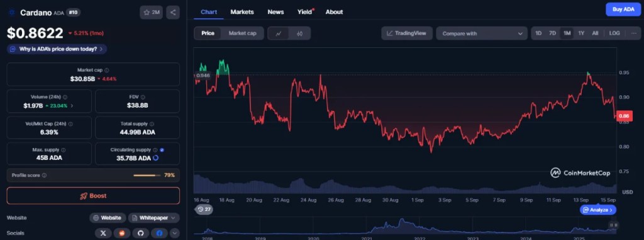Viewport: 644px width, 240px height.
Task: Set chart range to 1D
Action: (538, 33)
